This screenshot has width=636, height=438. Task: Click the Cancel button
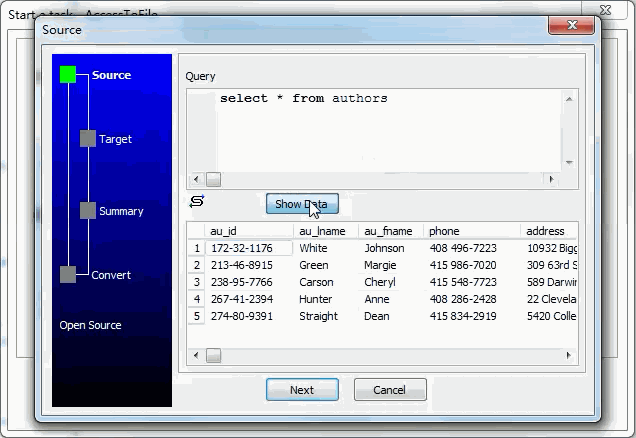pos(390,390)
